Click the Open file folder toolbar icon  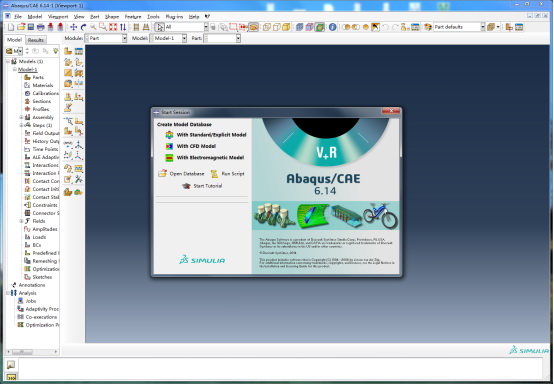[x=21, y=27]
